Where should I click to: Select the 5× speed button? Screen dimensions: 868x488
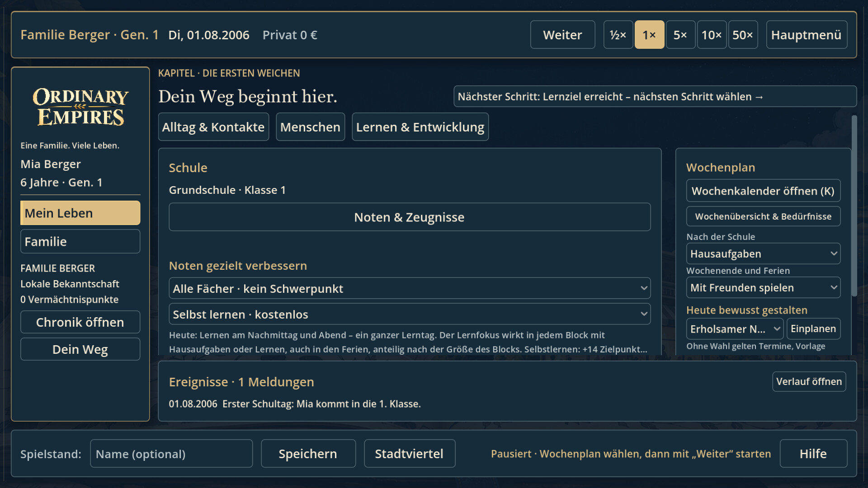[680, 35]
